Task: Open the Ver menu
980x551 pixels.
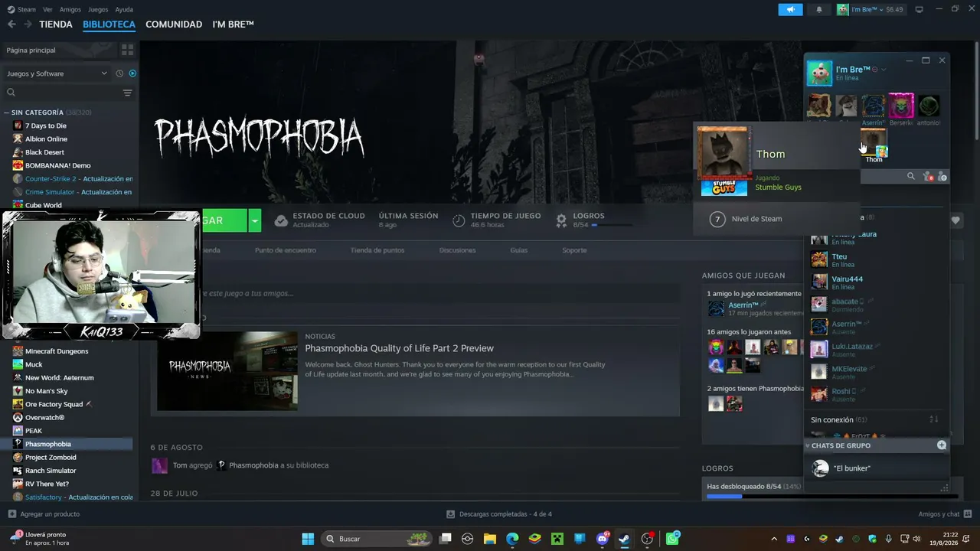Action: click(x=47, y=9)
